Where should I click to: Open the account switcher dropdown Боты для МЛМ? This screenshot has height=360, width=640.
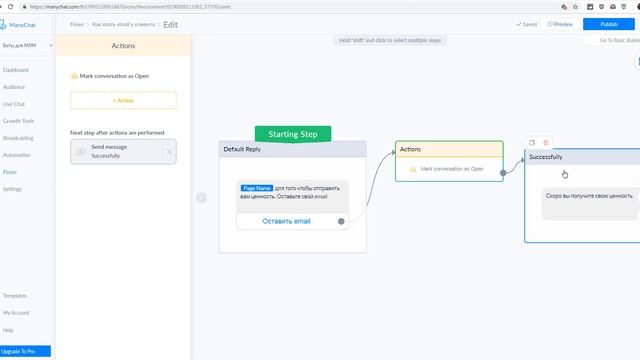tap(27, 45)
